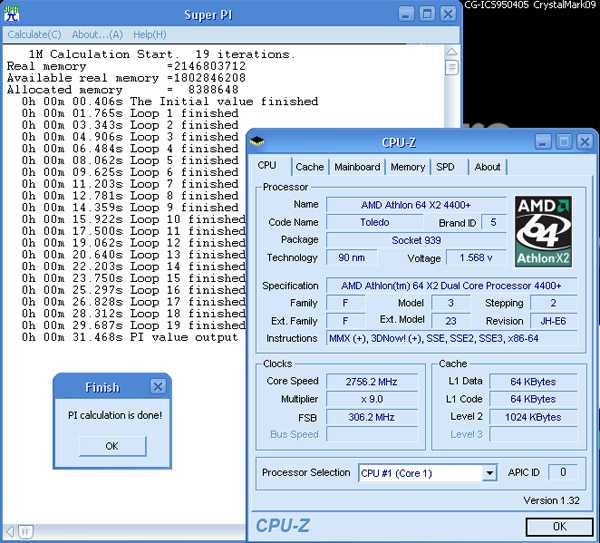Click the Code Name value Toledo
The image size is (600, 543).
click(x=375, y=222)
